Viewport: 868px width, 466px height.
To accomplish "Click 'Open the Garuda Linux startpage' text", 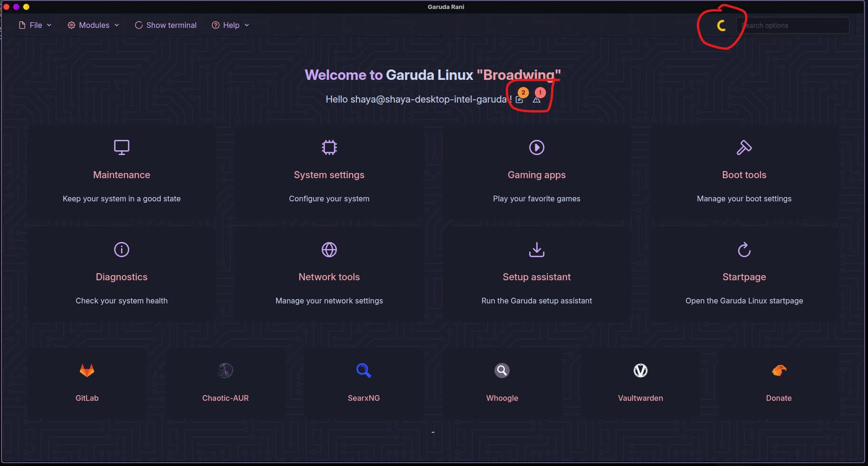I will pos(744,301).
